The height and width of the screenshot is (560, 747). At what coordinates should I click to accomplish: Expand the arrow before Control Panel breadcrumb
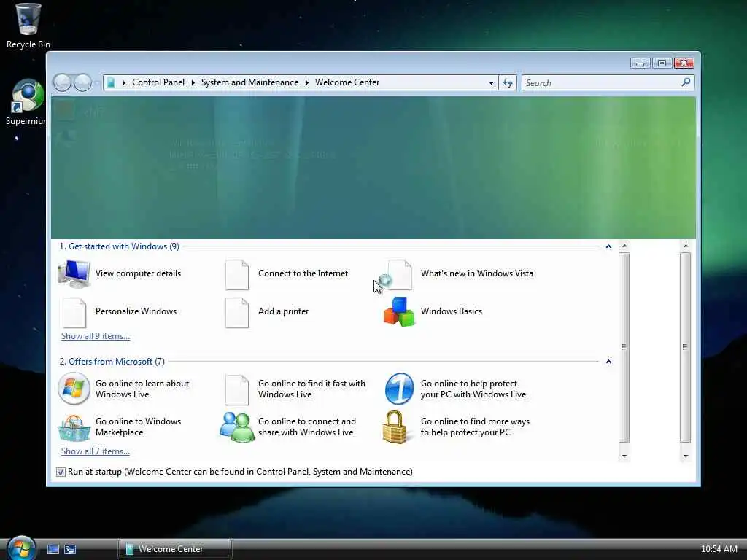[124, 82]
